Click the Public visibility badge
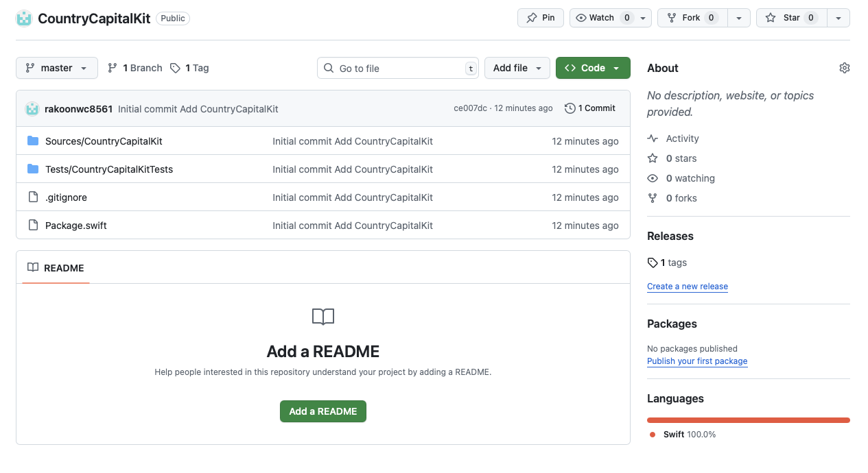The height and width of the screenshot is (473, 868). click(x=173, y=19)
